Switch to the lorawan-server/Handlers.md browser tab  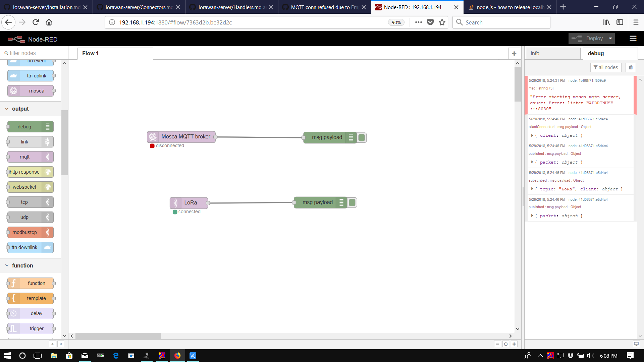pyautogui.click(x=231, y=7)
